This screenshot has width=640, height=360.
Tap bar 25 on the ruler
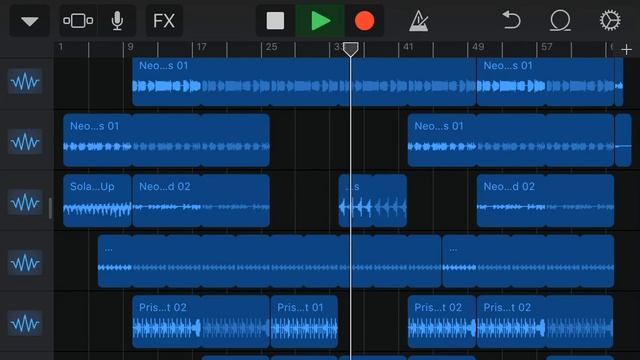tap(271, 47)
